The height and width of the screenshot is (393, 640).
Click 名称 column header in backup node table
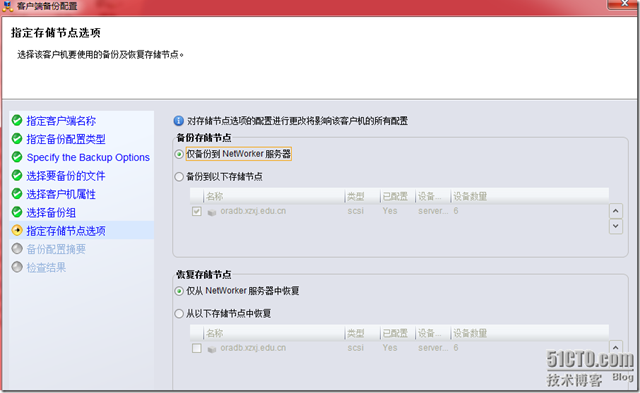pyautogui.click(x=274, y=196)
